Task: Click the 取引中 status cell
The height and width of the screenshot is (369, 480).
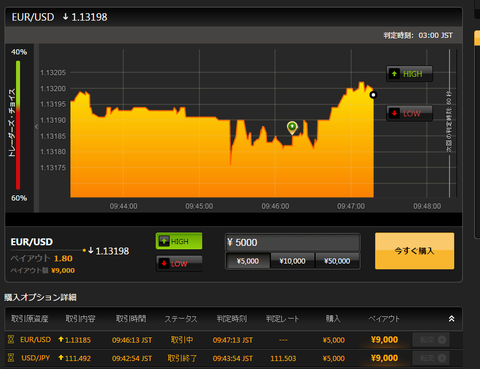Action: 182,340
